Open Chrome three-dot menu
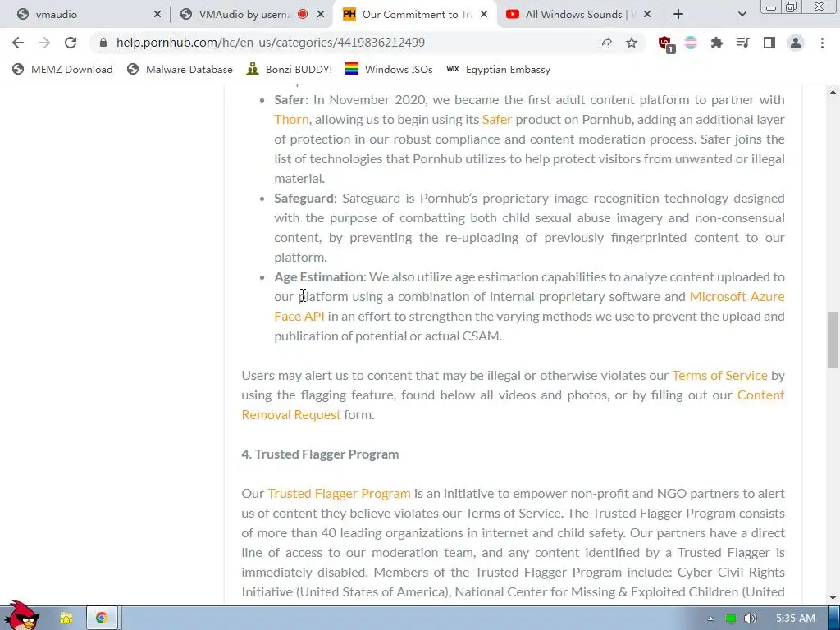Viewport: 840px width, 630px height. [x=822, y=43]
